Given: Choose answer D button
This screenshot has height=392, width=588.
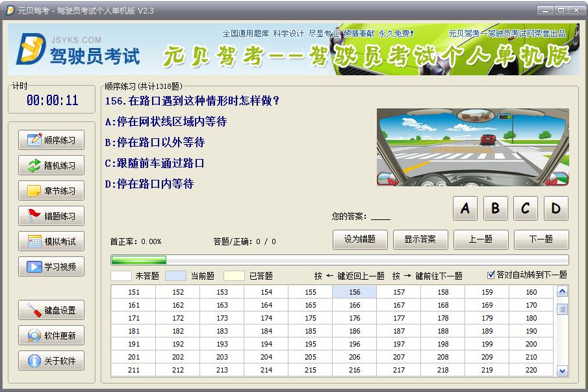Looking at the screenshot, I should pyautogui.click(x=556, y=208).
